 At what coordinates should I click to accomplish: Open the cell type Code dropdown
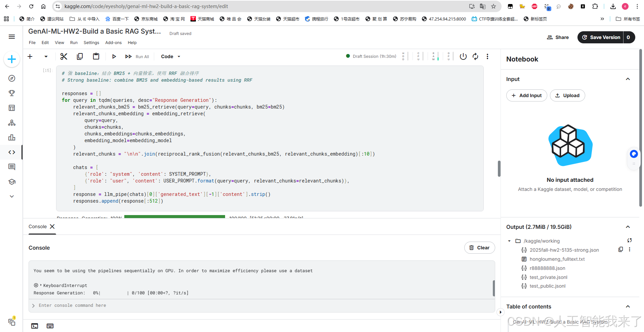click(x=170, y=56)
